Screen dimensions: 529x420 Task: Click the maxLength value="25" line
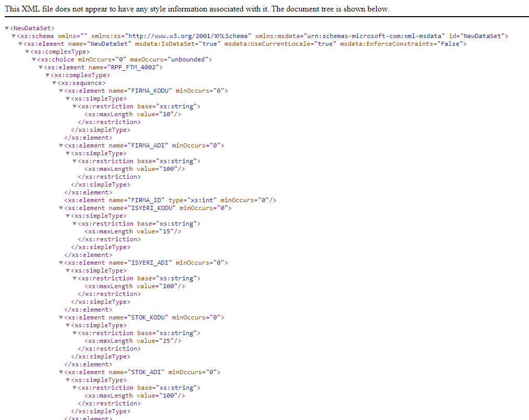coord(133,341)
